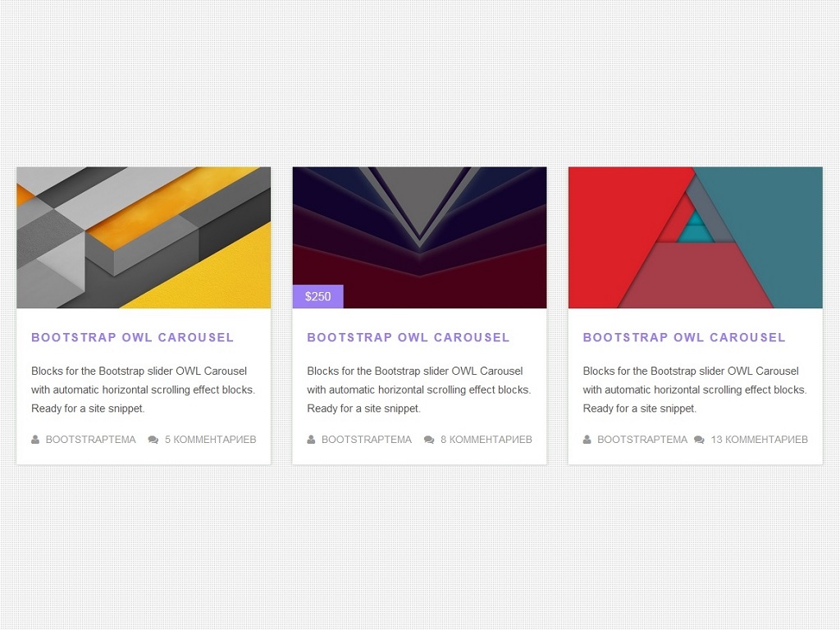Screen dimensions: 840x630
Task: Open the third card's Bootstrap OWL Carousel title
Action: pos(683,337)
